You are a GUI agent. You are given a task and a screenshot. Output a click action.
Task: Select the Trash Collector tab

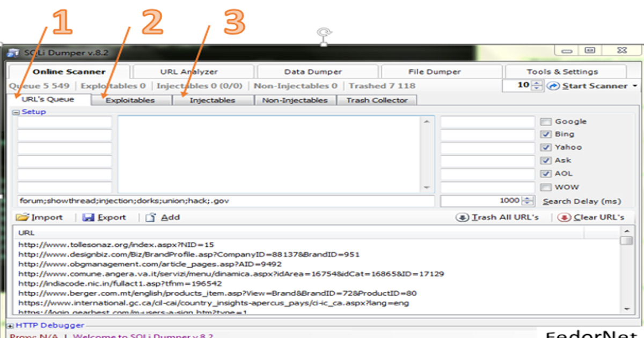click(377, 100)
